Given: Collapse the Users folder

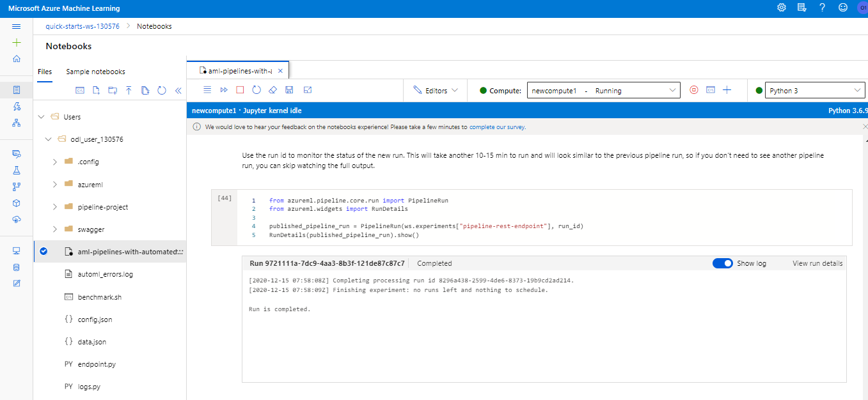Looking at the screenshot, I should (x=42, y=117).
